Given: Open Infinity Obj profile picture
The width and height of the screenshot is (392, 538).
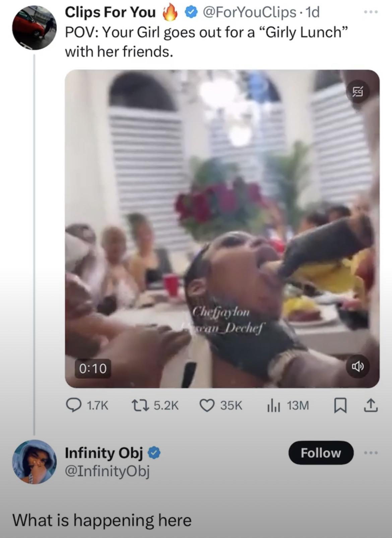Looking at the screenshot, I should 34,462.
